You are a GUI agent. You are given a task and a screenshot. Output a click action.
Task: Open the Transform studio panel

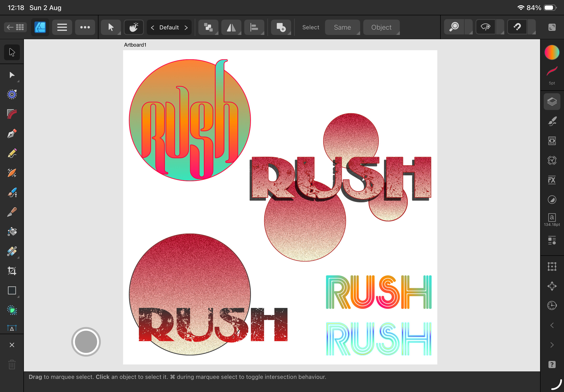(x=552, y=267)
